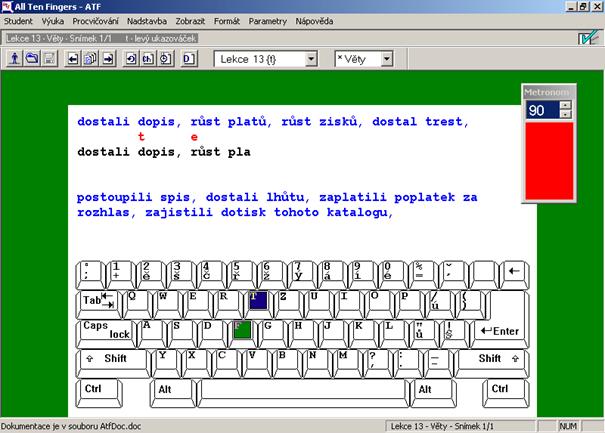Go to next slide with right arrow icon
The image size is (605, 433).
(108, 59)
